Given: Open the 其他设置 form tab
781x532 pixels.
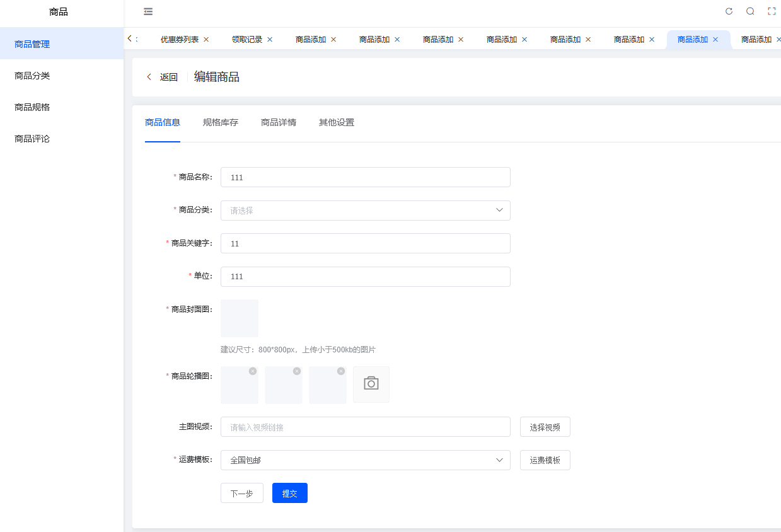Looking at the screenshot, I should (x=337, y=122).
